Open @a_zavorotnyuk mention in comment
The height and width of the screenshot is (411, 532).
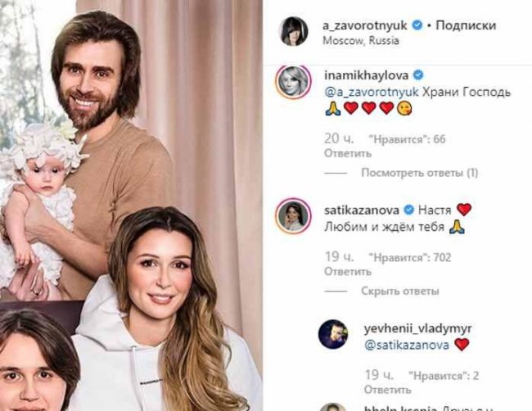[372, 92]
